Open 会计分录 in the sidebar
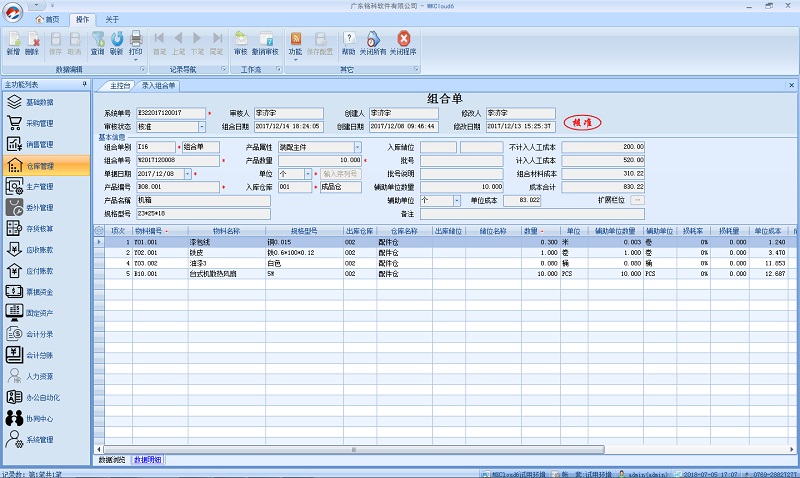800x478 pixels. [x=46, y=334]
